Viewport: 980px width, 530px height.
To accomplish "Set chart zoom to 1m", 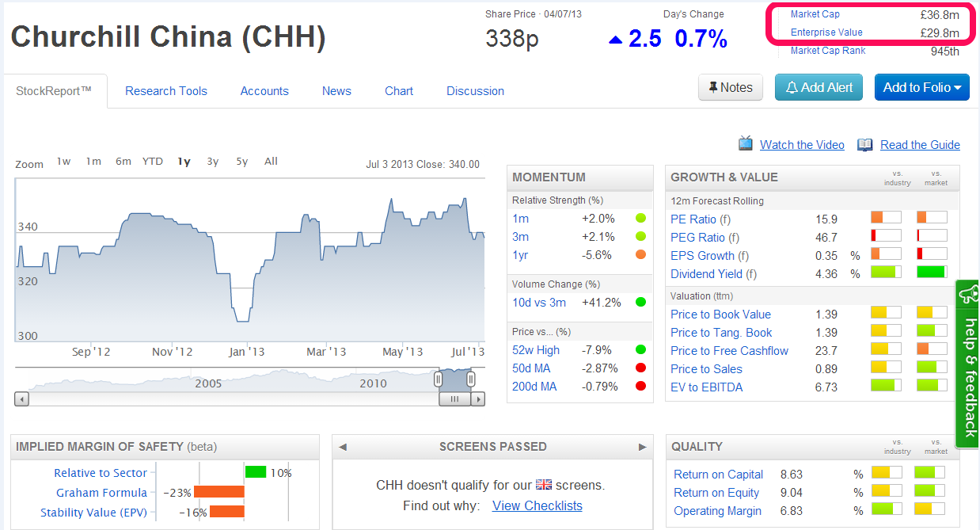I will [93, 162].
